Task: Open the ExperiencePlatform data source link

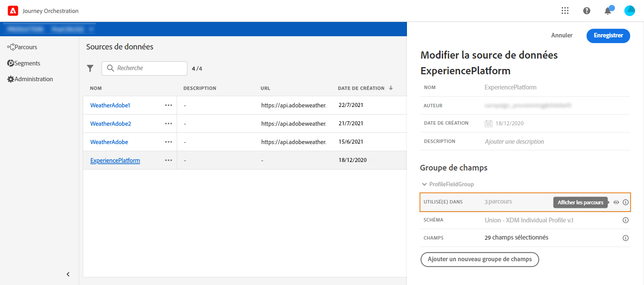Action: (115, 160)
